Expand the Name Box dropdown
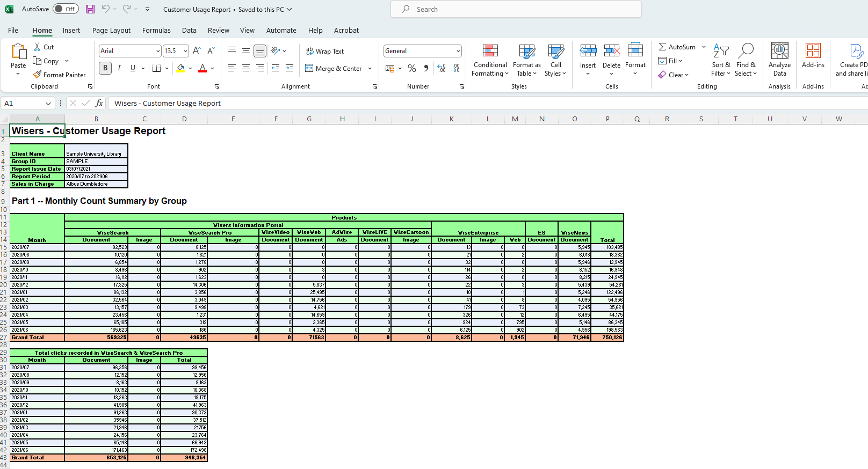The width and height of the screenshot is (868, 469). click(x=48, y=103)
